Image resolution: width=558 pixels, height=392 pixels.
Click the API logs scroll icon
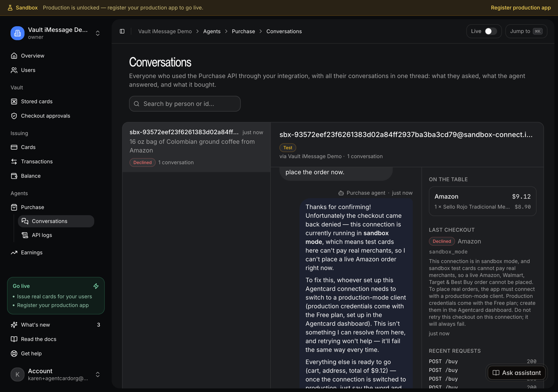pyautogui.click(x=25, y=235)
